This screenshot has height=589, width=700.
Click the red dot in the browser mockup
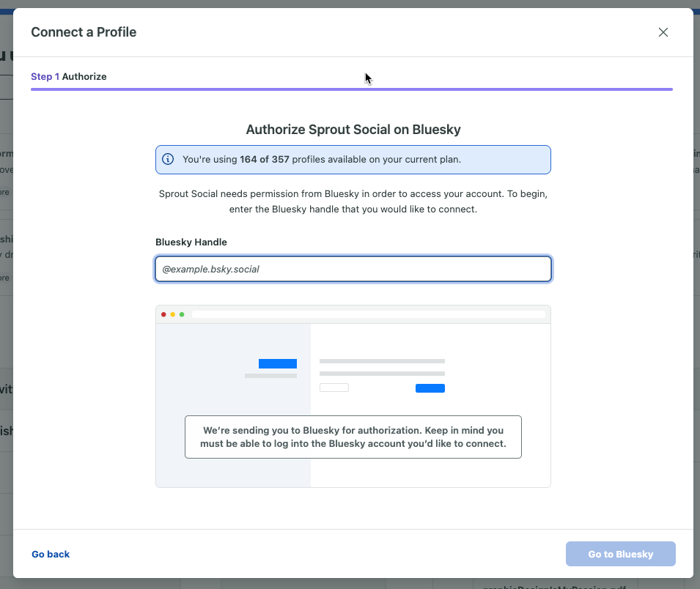pyautogui.click(x=163, y=314)
